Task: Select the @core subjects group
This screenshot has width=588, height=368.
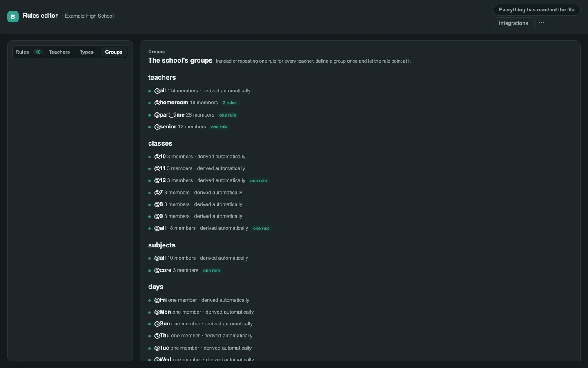Action: (163, 270)
